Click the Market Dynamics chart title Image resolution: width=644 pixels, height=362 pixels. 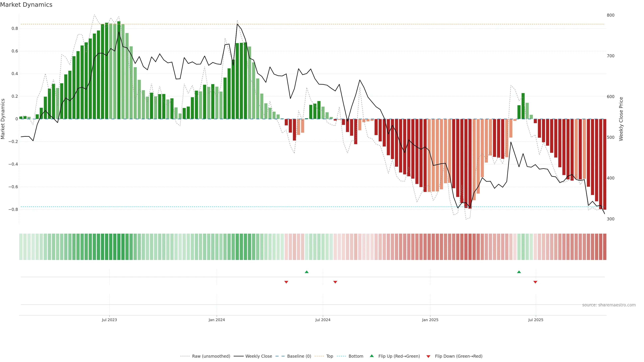pos(26,5)
